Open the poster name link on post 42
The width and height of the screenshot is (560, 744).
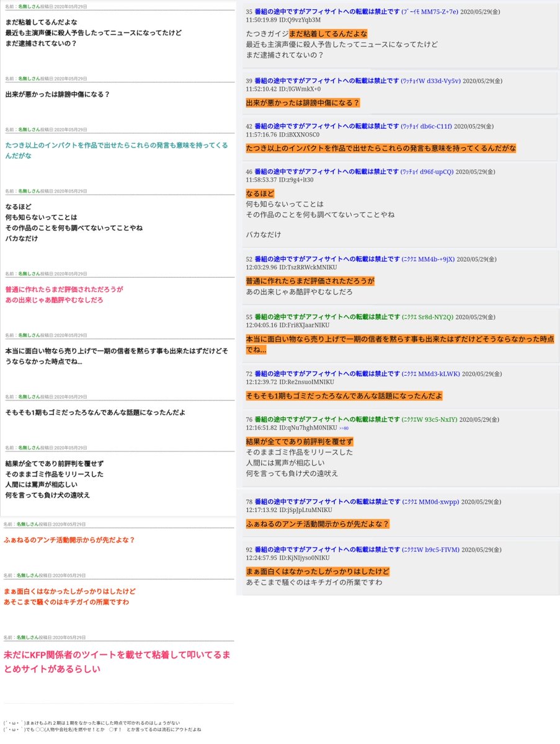pos(327,126)
